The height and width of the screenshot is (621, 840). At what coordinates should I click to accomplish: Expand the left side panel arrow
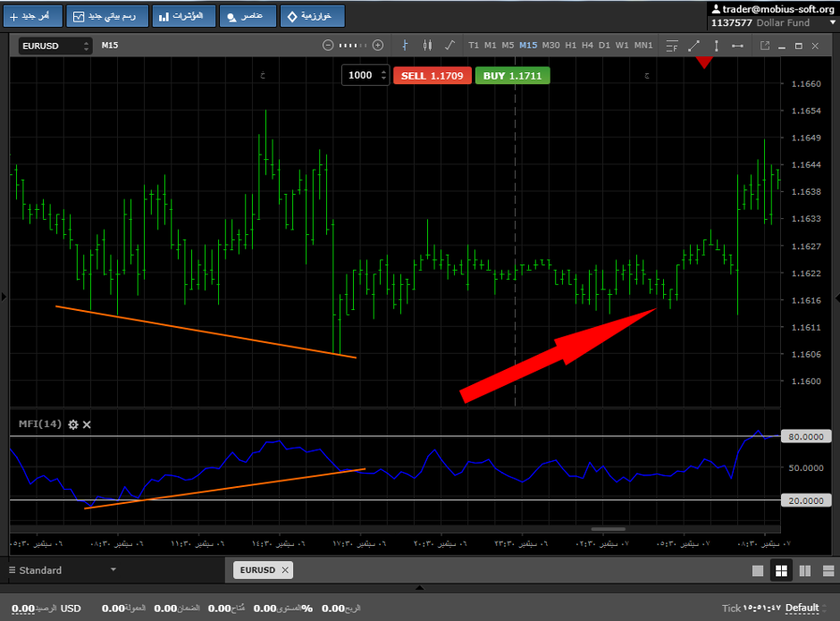click(4, 297)
